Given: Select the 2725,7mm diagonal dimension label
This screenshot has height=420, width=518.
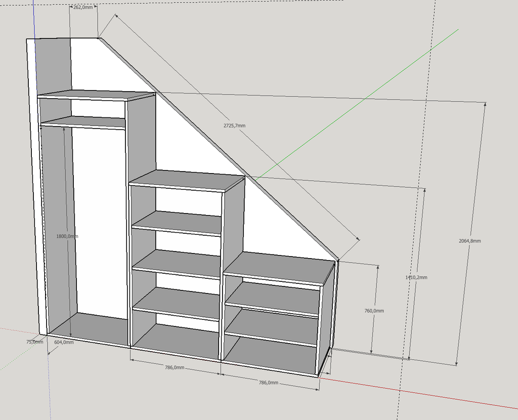Looking at the screenshot, I should 235,125.
